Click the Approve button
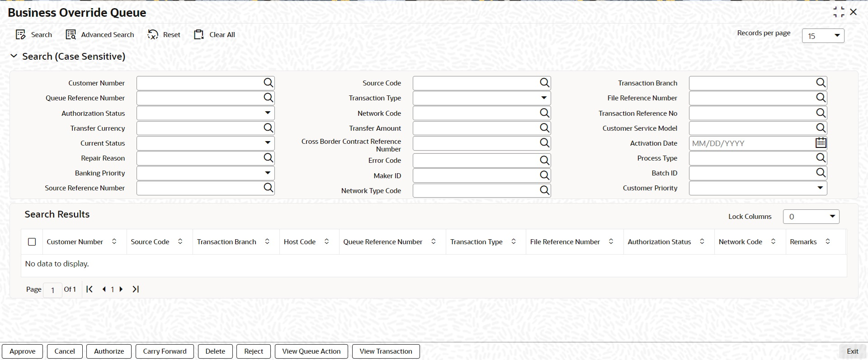This screenshot has width=868, height=360. tap(23, 351)
